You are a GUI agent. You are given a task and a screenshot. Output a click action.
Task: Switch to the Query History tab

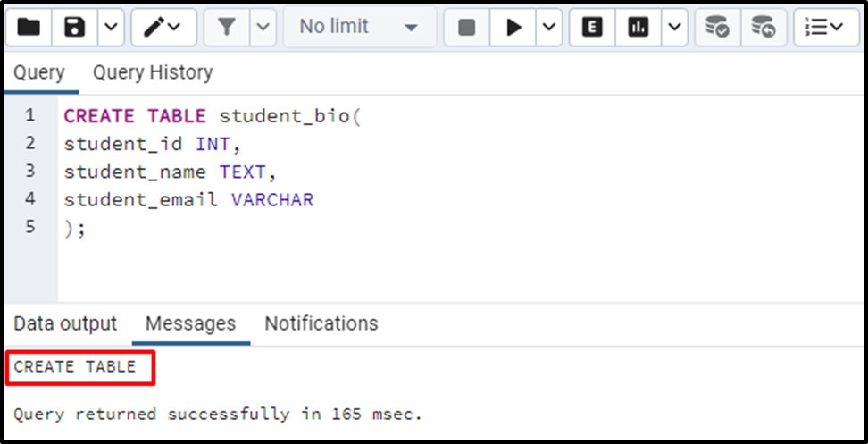[153, 72]
